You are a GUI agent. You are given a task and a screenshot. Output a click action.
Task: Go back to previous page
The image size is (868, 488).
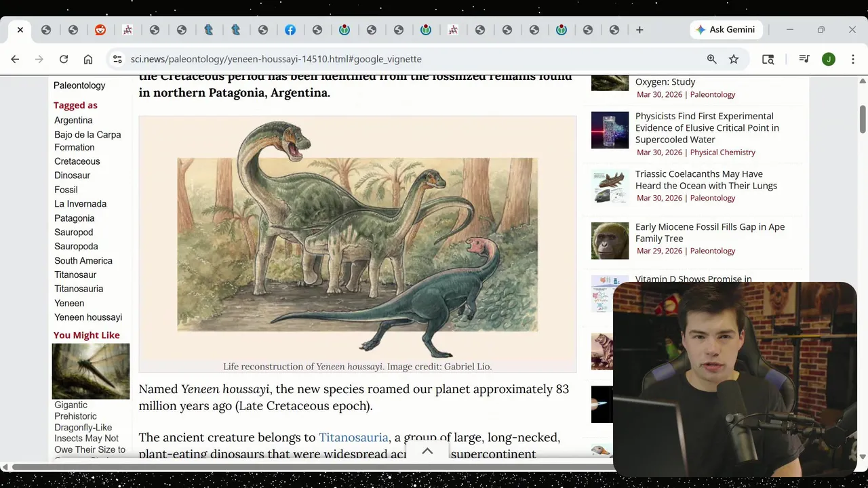(x=15, y=60)
